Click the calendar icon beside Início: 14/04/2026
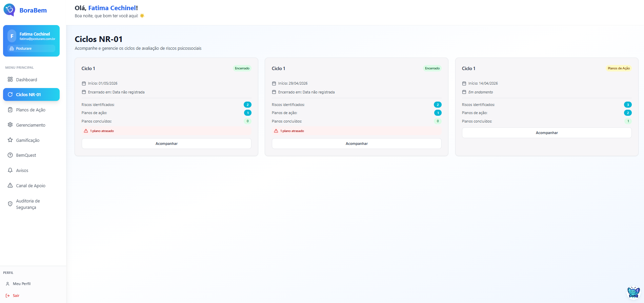Viewport: 644px width, 303px height. 464,83
